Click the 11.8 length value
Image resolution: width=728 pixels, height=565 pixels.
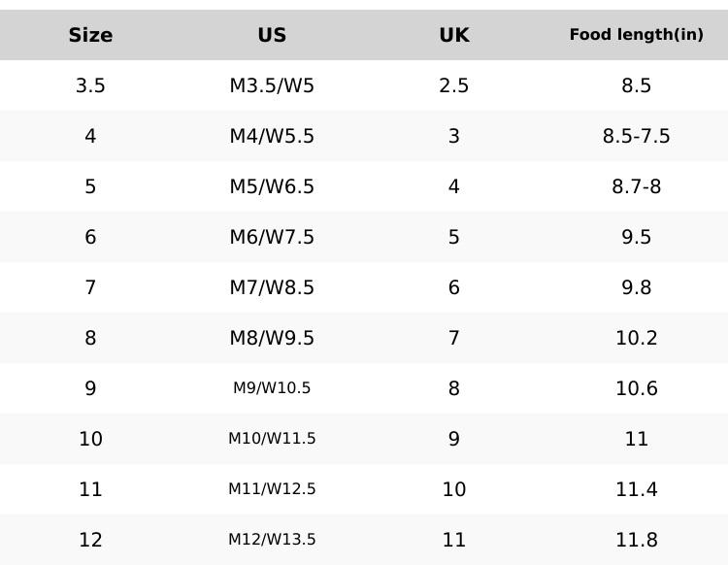pyautogui.click(x=636, y=540)
